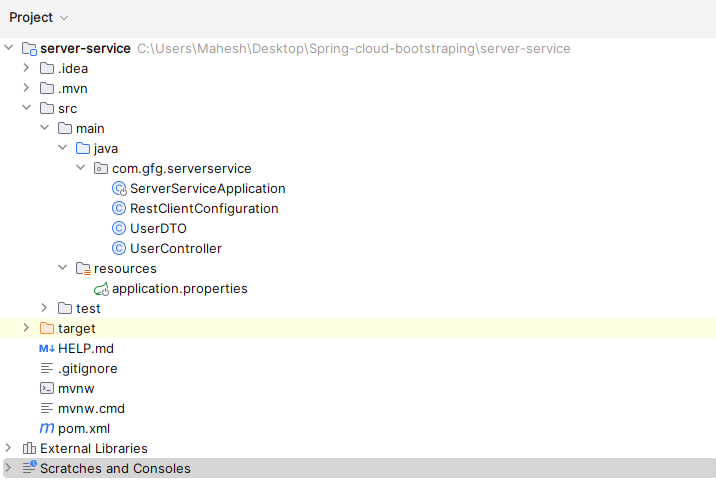Click the mvnw script file icon

tap(47, 388)
